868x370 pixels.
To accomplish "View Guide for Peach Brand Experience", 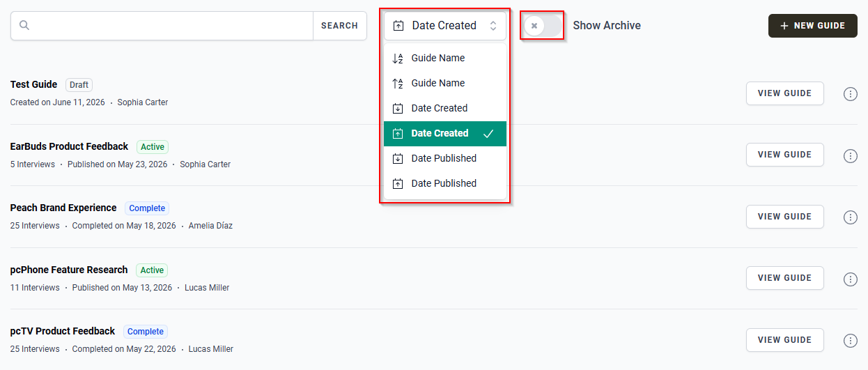I will [784, 217].
